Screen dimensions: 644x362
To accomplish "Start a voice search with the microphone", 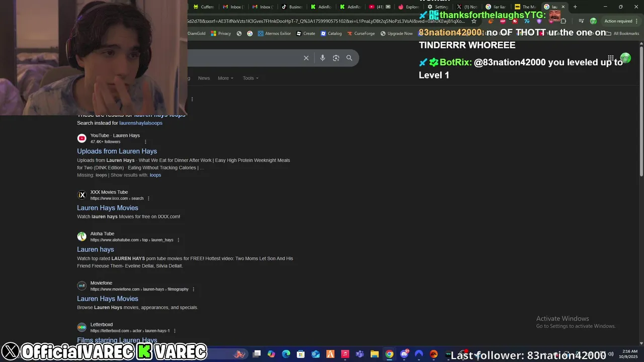I will point(323,58).
